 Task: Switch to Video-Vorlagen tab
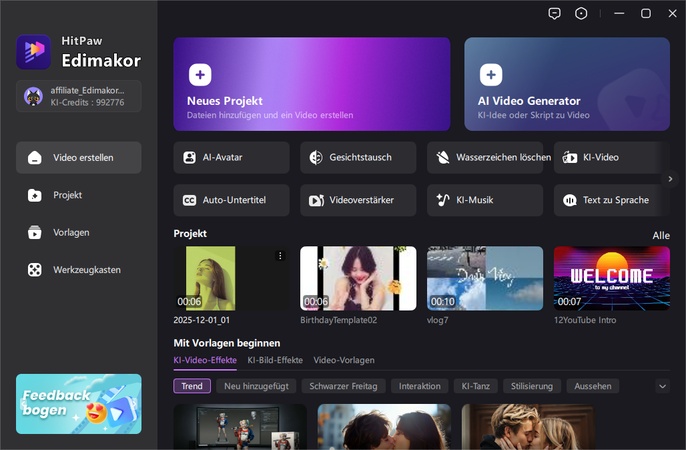click(345, 360)
